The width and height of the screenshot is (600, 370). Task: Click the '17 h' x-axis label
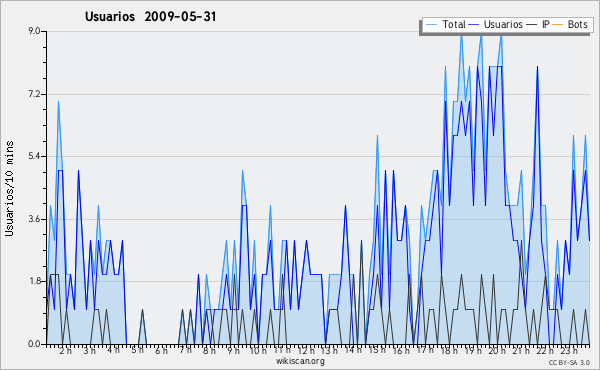pyautogui.click(x=426, y=350)
